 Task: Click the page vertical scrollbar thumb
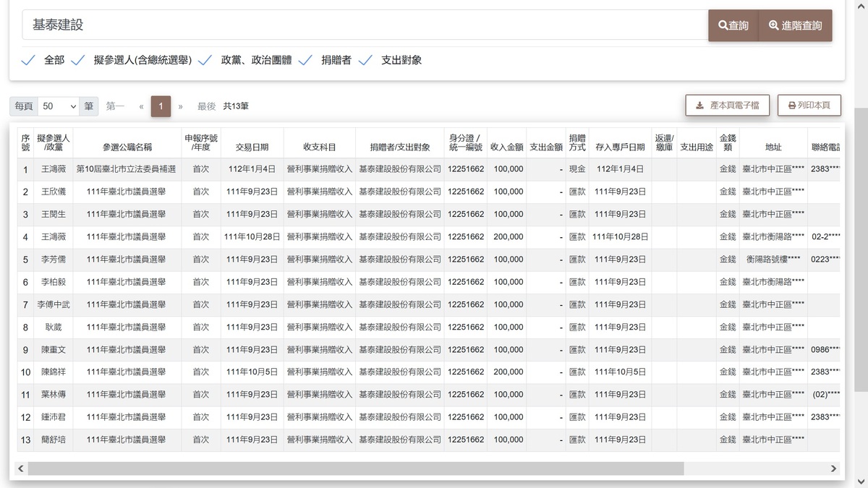click(x=861, y=251)
